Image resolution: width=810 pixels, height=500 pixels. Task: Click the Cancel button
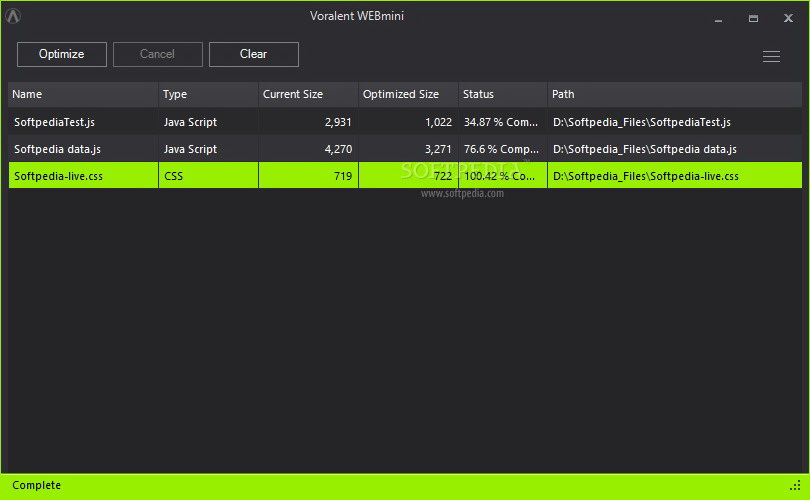pyautogui.click(x=158, y=54)
